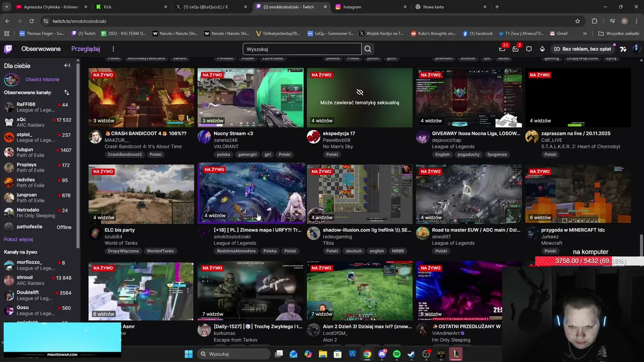
Task: Open the No Man's Sky category link
Action: pyautogui.click(x=338, y=146)
